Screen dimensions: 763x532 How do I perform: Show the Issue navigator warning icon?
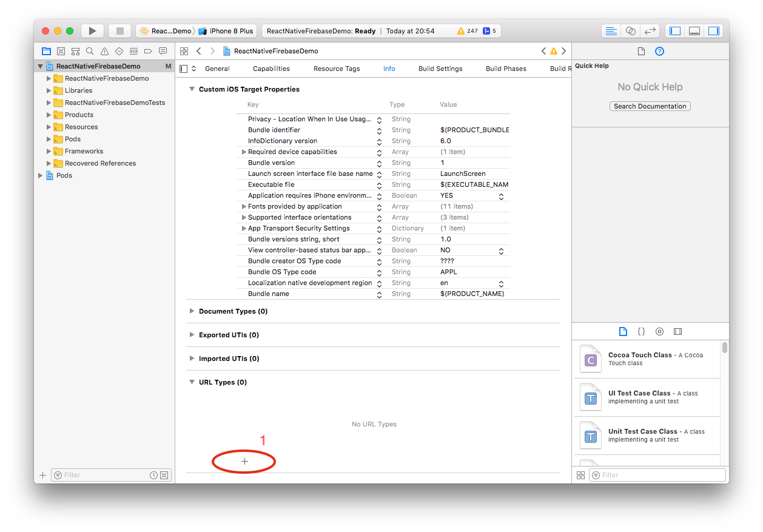(x=104, y=52)
